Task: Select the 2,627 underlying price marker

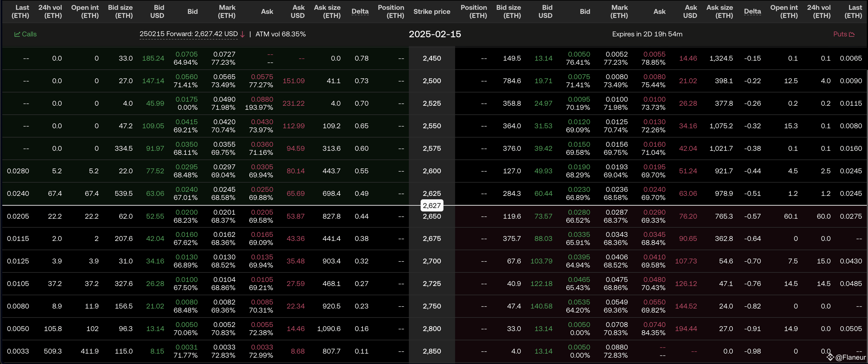Action: click(x=432, y=205)
